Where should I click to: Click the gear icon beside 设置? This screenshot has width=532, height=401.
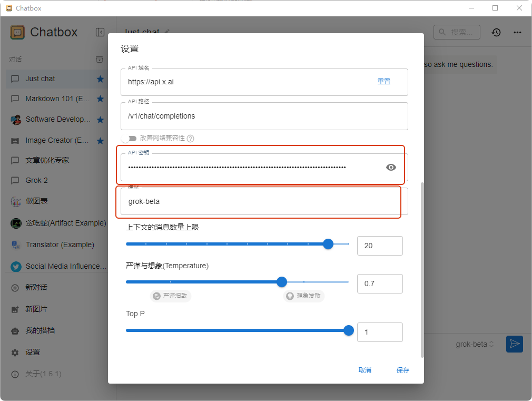pyautogui.click(x=15, y=353)
